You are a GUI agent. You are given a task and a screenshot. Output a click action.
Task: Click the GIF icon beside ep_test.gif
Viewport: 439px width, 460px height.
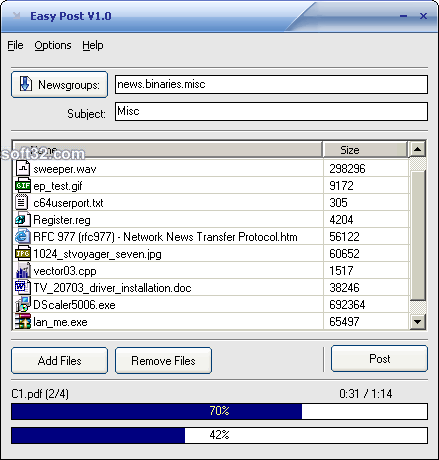[23, 185]
